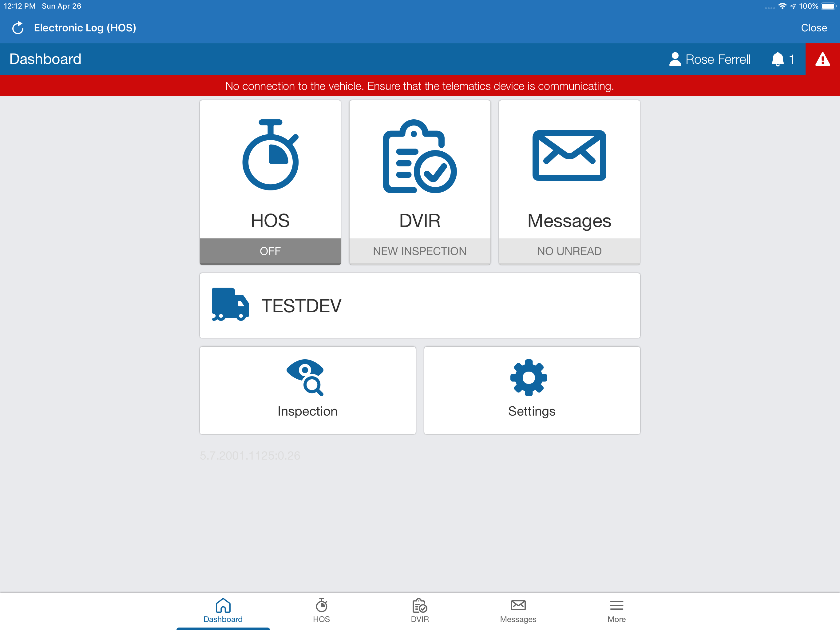Open the More menu tab
The image size is (840, 630).
616,610
